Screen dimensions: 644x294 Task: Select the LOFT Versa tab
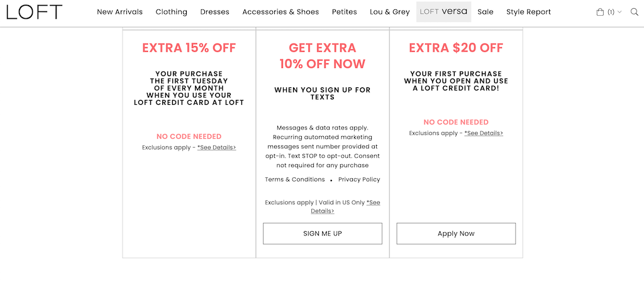(x=443, y=12)
